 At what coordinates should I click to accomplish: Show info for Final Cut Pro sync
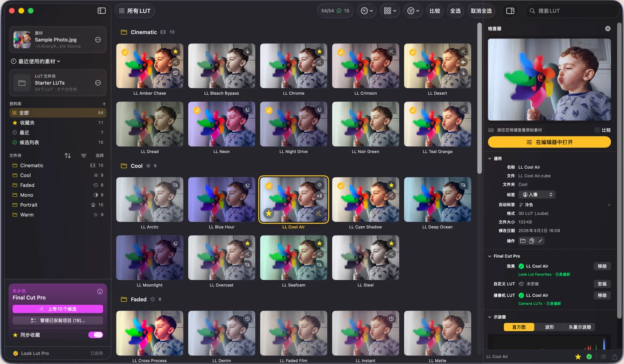pyautogui.click(x=100, y=291)
